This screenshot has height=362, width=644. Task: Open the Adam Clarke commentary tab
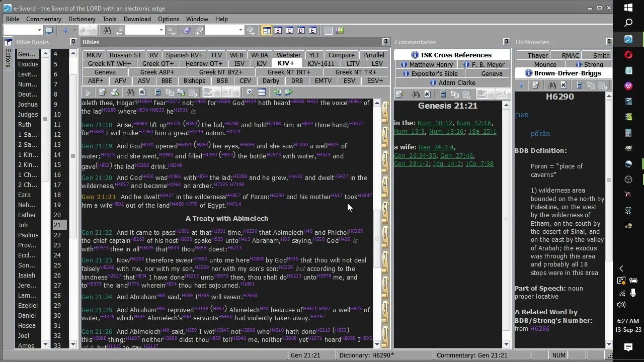pos(452,82)
